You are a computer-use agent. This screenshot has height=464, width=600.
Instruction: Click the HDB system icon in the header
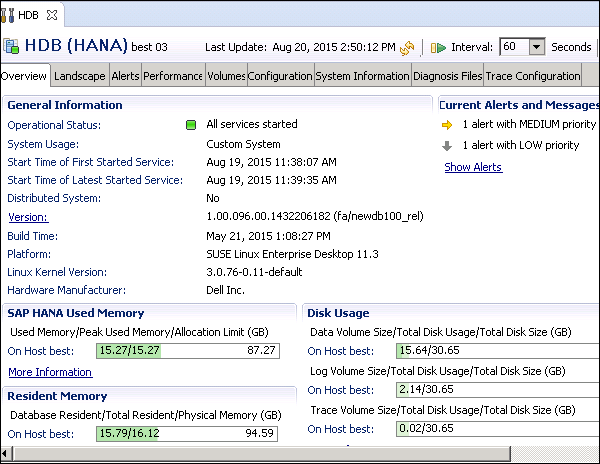point(12,46)
